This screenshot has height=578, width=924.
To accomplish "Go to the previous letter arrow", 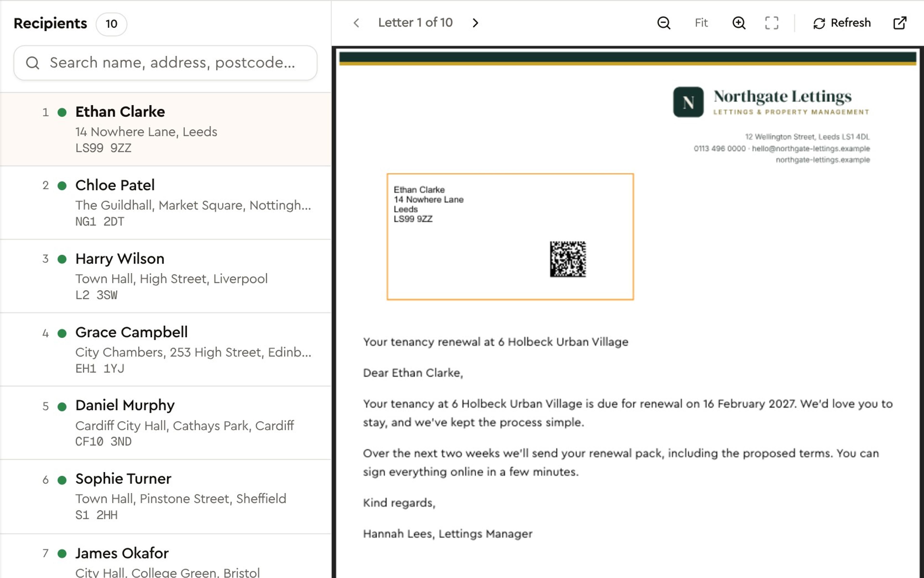I will [356, 23].
